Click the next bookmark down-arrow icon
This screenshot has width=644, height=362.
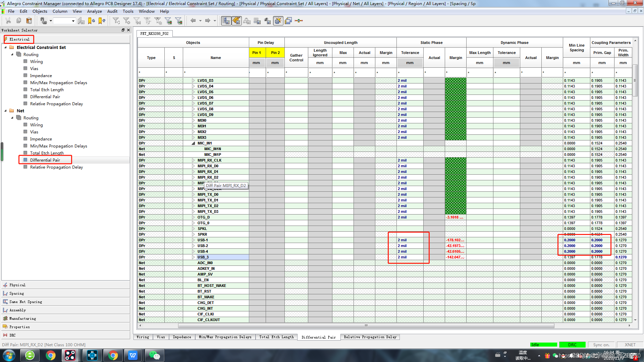91,21
